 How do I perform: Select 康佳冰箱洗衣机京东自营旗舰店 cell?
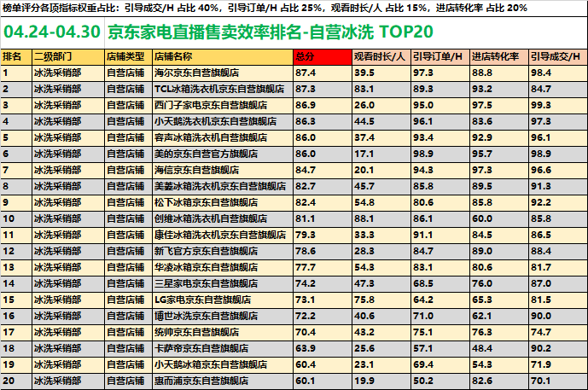[x=223, y=235]
